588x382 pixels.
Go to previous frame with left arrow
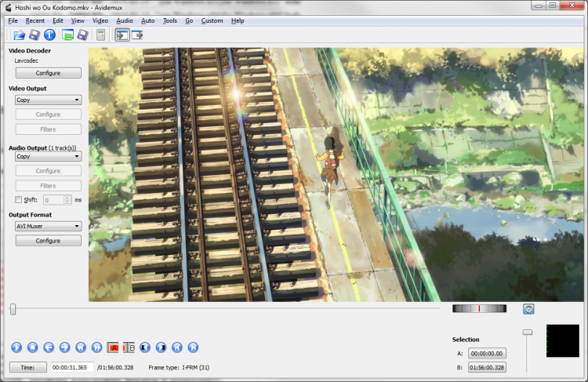[x=49, y=347]
